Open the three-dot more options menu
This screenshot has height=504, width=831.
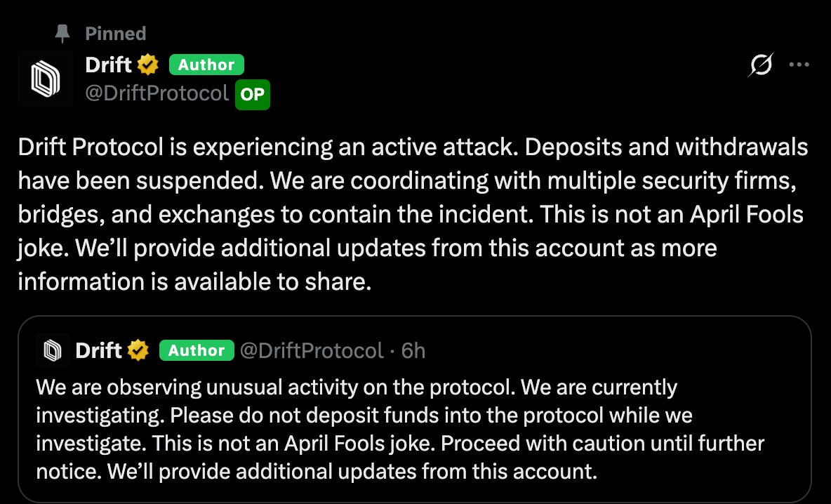pos(799,65)
